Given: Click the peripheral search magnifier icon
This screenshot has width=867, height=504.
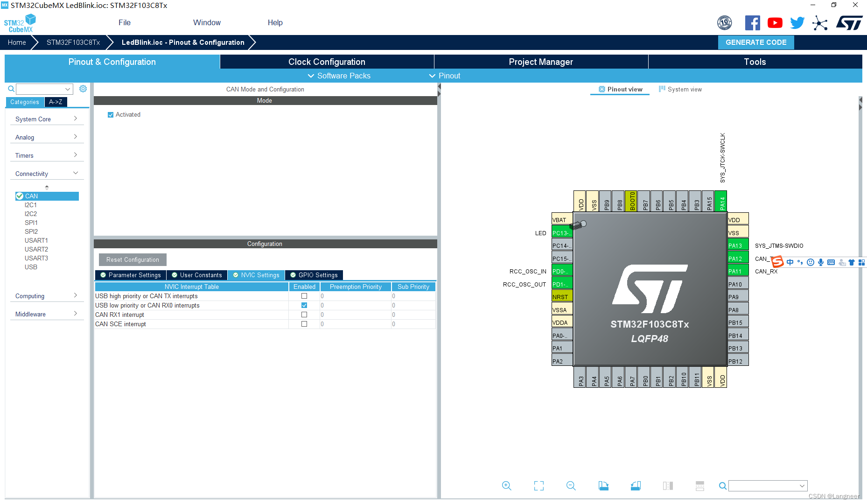Looking at the screenshot, I should [11, 89].
